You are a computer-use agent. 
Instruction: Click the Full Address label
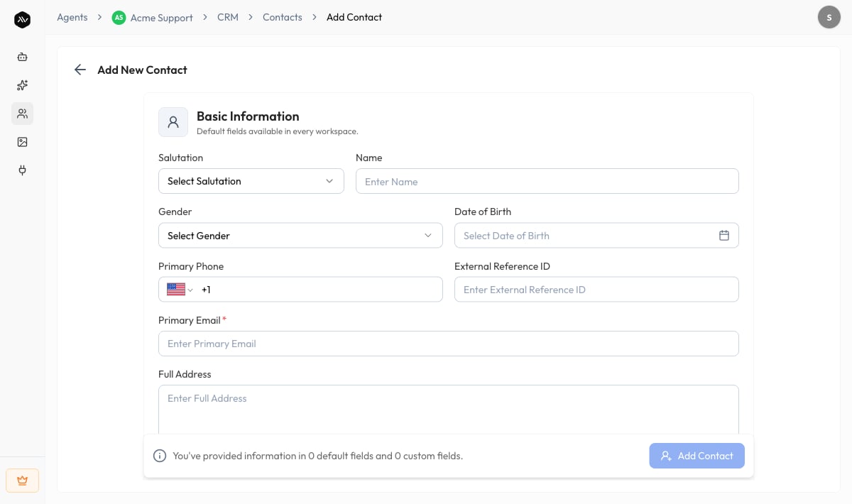[185, 374]
